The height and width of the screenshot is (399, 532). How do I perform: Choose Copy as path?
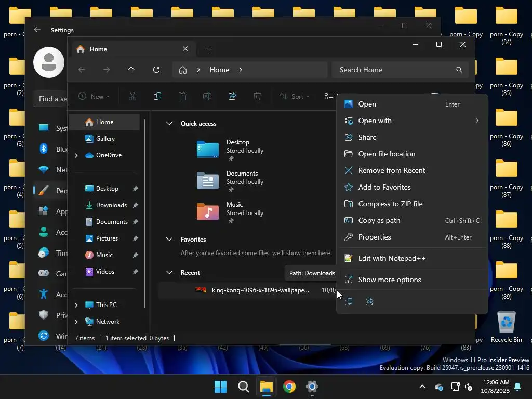pos(412,220)
